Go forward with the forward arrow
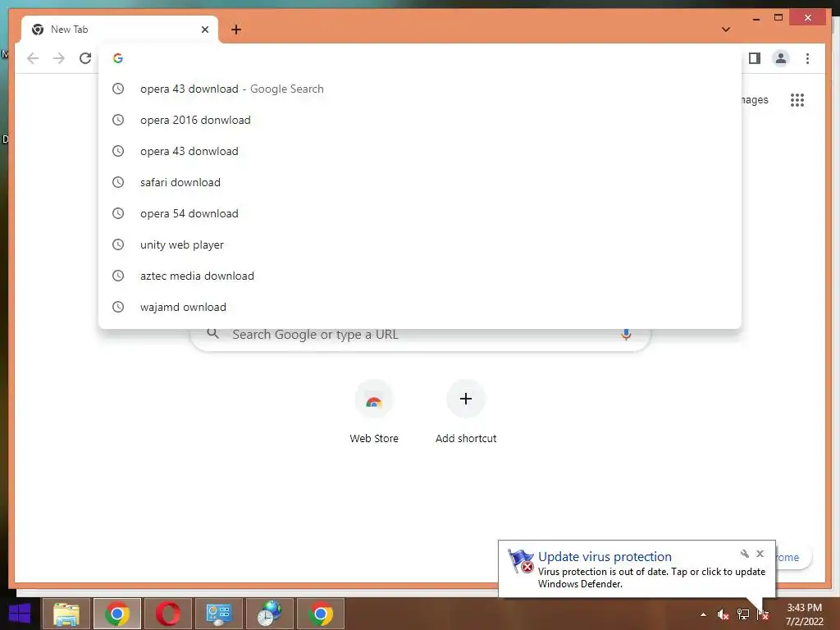 [x=59, y=58]
